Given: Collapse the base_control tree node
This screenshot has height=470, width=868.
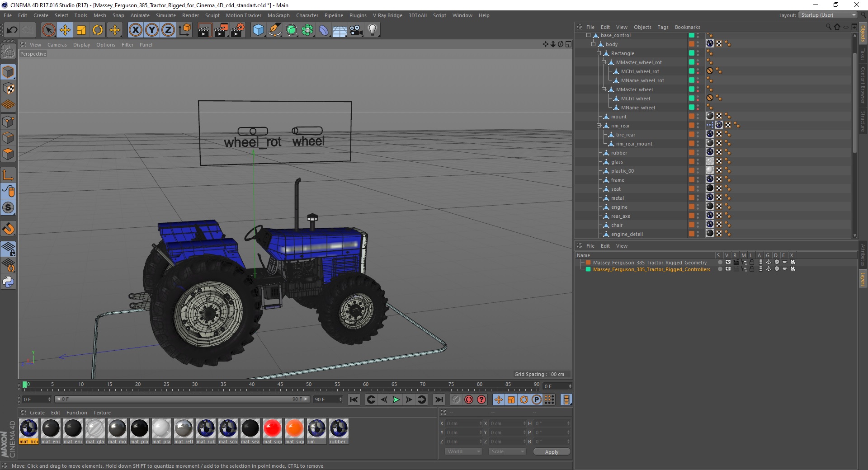Looking at the screenshot, I should 588,35.
